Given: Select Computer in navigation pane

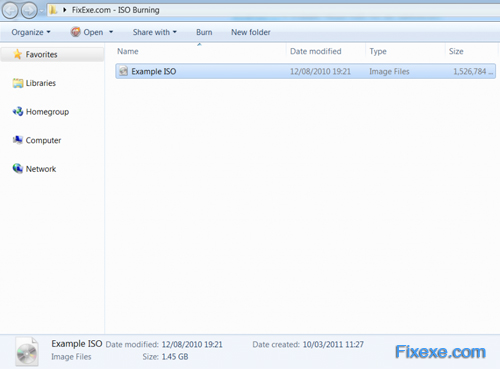Looking at the screenshot, I should point(43,140).
